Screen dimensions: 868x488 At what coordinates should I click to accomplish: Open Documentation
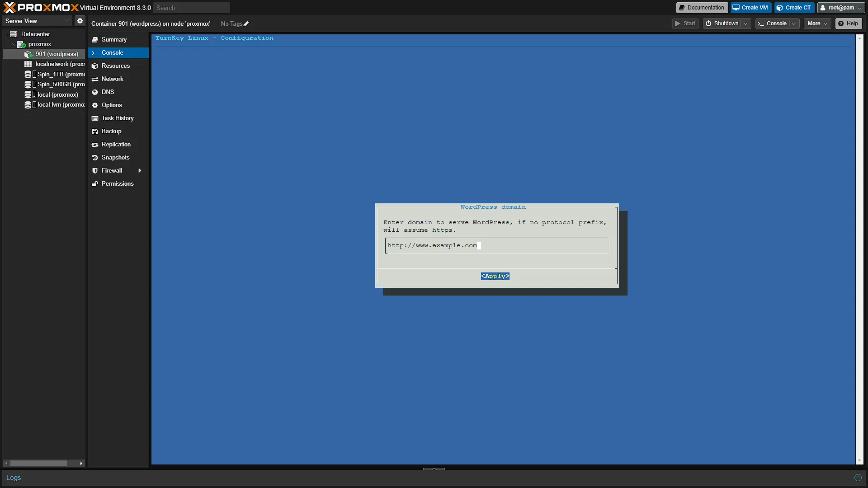coord(702,8)
